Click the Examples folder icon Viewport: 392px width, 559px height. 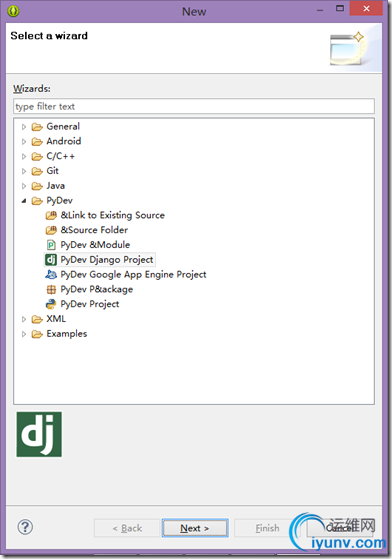(37, 334)
